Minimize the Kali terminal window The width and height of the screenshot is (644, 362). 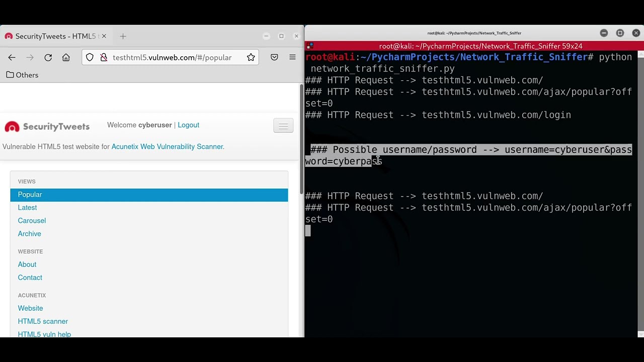click(604, 33)
